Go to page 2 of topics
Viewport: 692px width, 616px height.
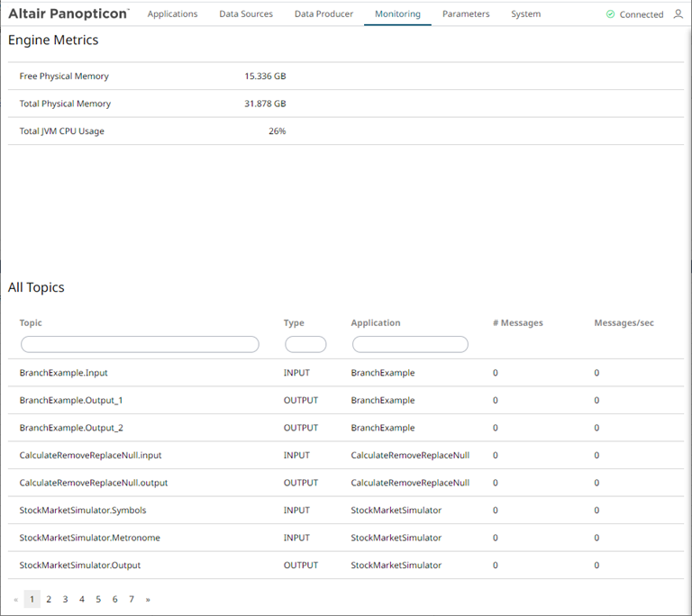coord(49,599)
